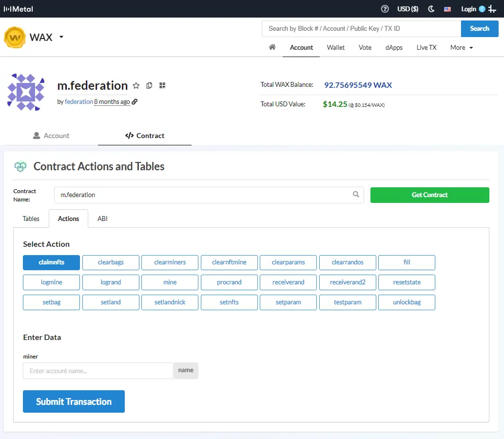Switch to the Contract profile tab
The height and width of the screenshot is (439, 504).
click(x=145, y=136)
